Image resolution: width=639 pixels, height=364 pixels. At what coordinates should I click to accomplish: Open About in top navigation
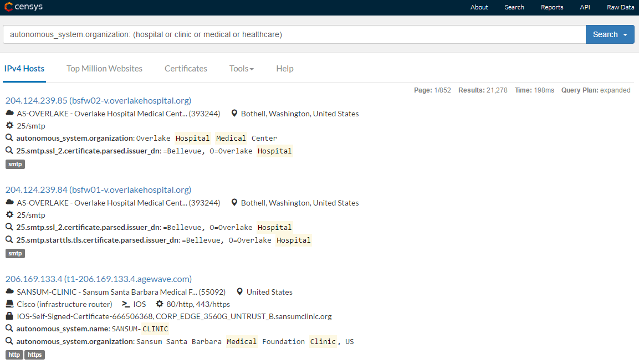(x=479, y=7)
